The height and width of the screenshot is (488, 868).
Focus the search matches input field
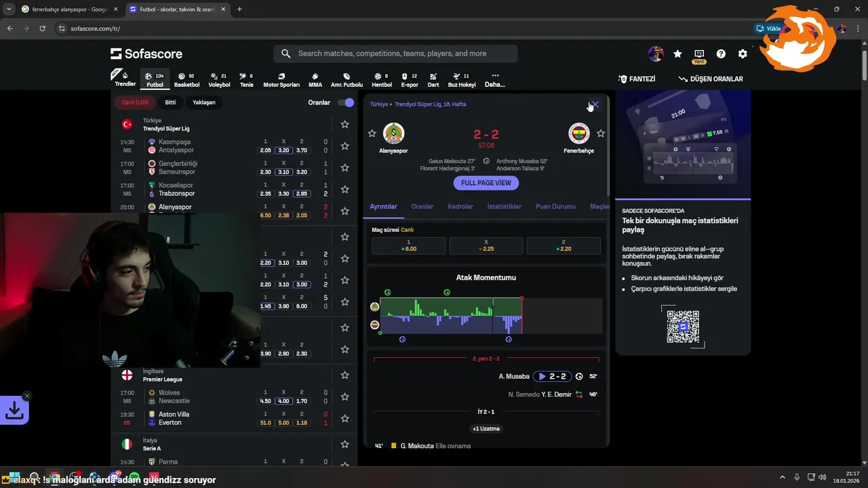pyautogui.click(x=395, y=54)
